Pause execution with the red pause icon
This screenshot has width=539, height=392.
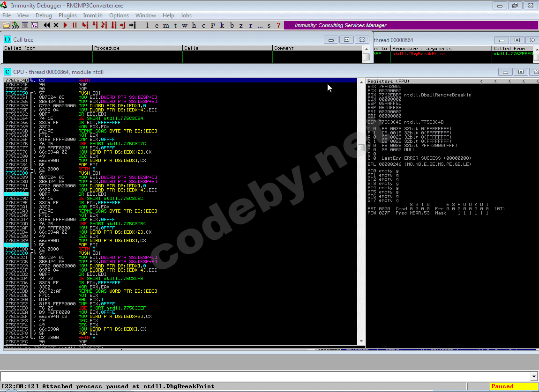[x=75, y=25]
